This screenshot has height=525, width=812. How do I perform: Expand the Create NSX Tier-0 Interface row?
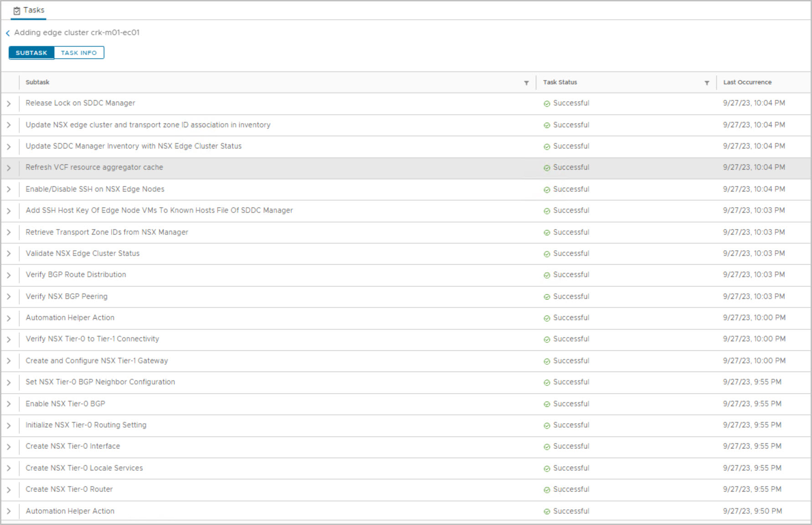pos(9,447)
